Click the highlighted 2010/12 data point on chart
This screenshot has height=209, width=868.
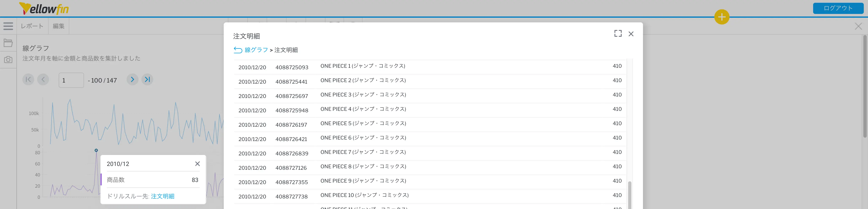[x=96, y=150]
